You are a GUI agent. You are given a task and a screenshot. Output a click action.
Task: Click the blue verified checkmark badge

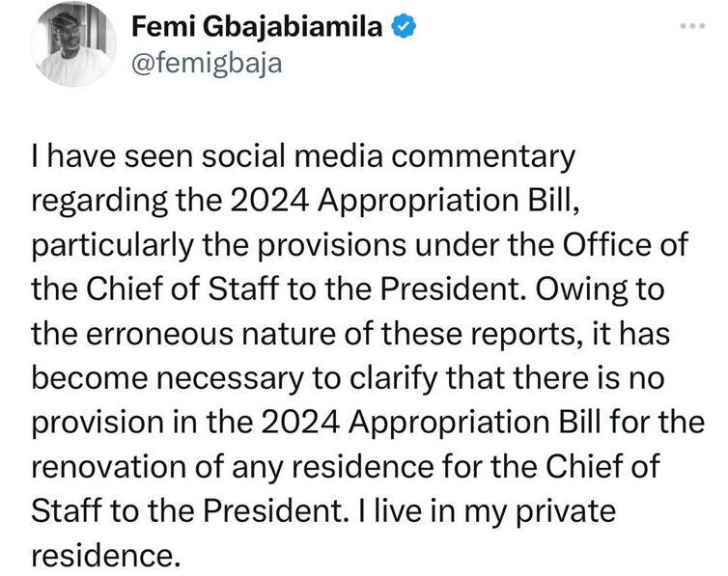402,30
